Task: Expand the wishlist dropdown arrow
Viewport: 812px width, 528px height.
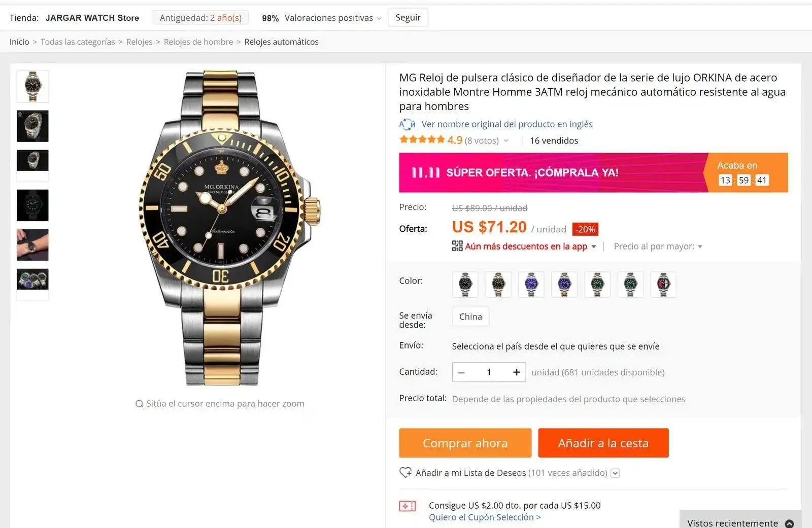Action: point(615,473)
